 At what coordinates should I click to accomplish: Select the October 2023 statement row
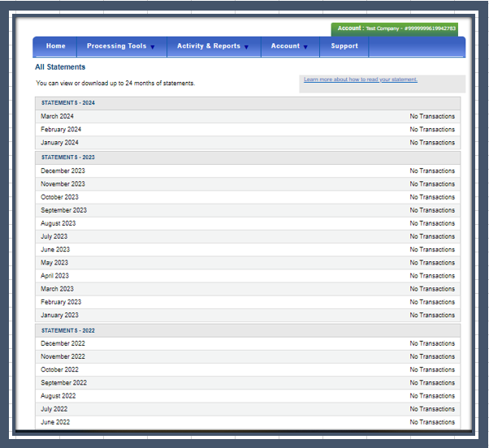point(248,197)
